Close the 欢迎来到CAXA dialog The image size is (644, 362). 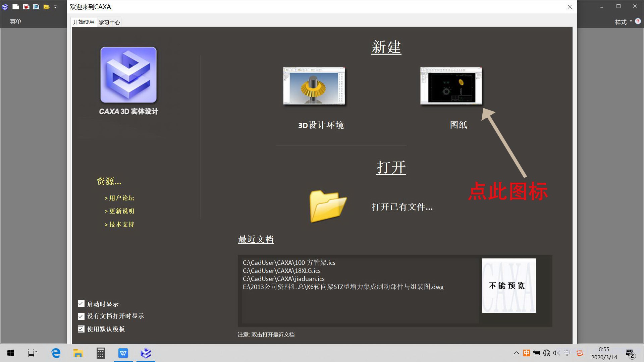click(570, 7)
